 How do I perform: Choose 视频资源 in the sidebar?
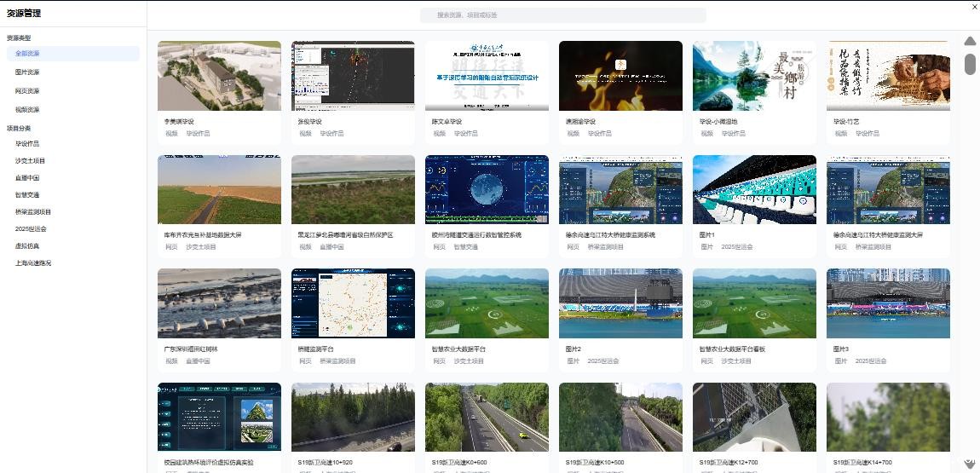coord(27,110)
